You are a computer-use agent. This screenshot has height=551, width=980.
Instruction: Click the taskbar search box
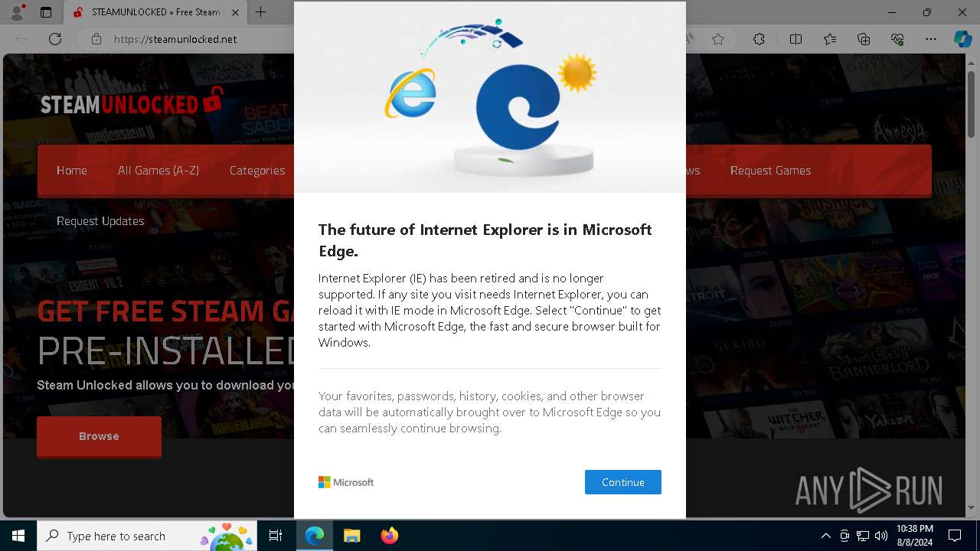tap(147, 536)
